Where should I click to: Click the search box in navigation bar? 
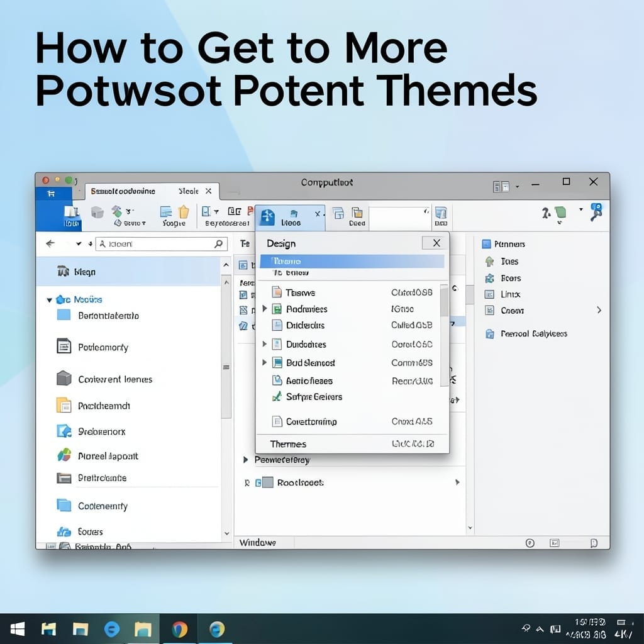point(162,244)
